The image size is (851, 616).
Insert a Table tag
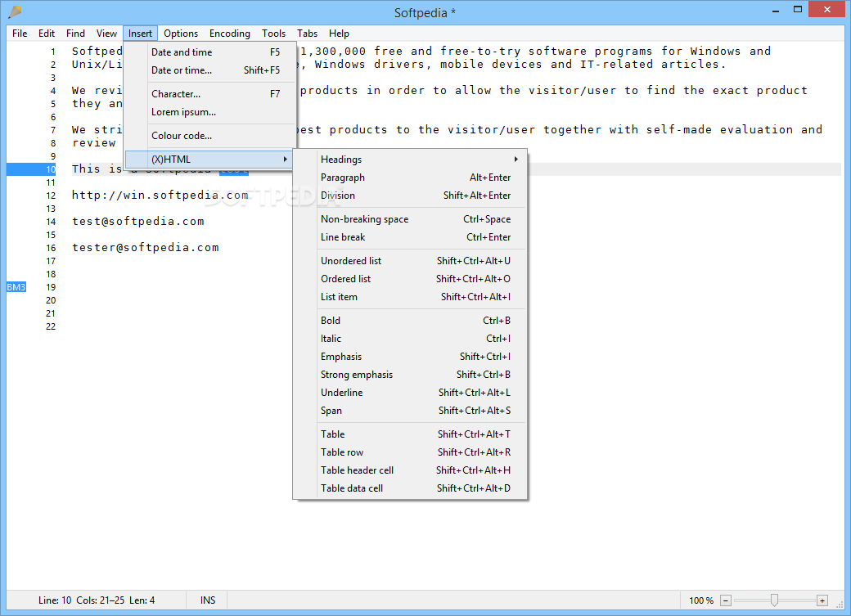tap(410, 434)
